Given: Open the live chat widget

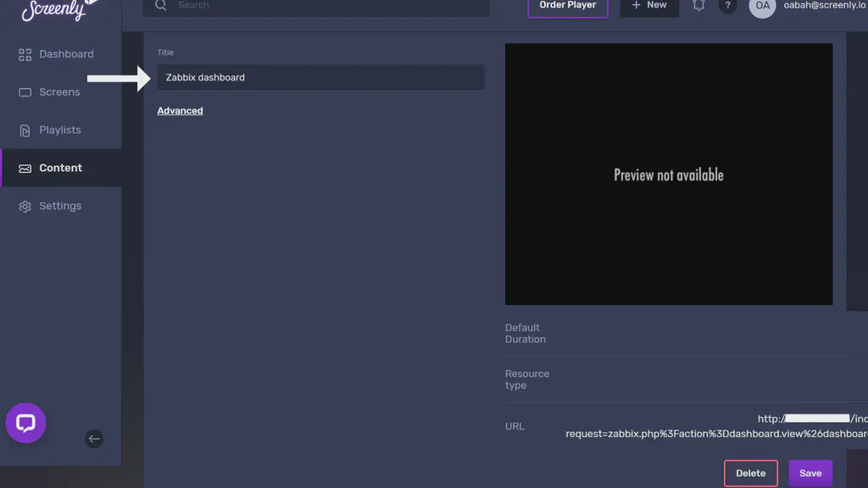Looking at the screenshot, I should point(25,424).
